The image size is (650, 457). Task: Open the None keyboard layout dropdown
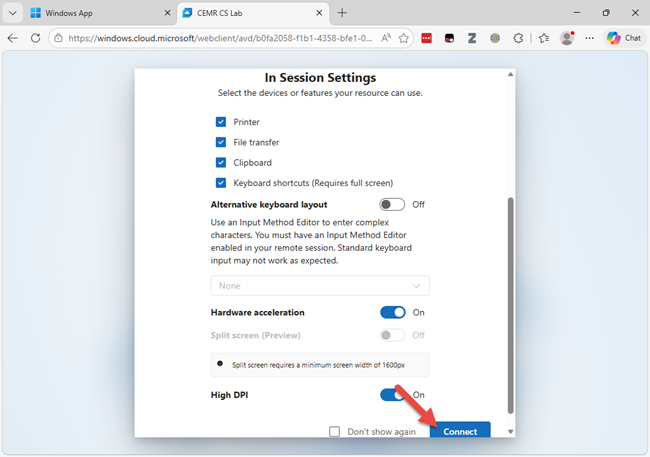click(320, 286)
